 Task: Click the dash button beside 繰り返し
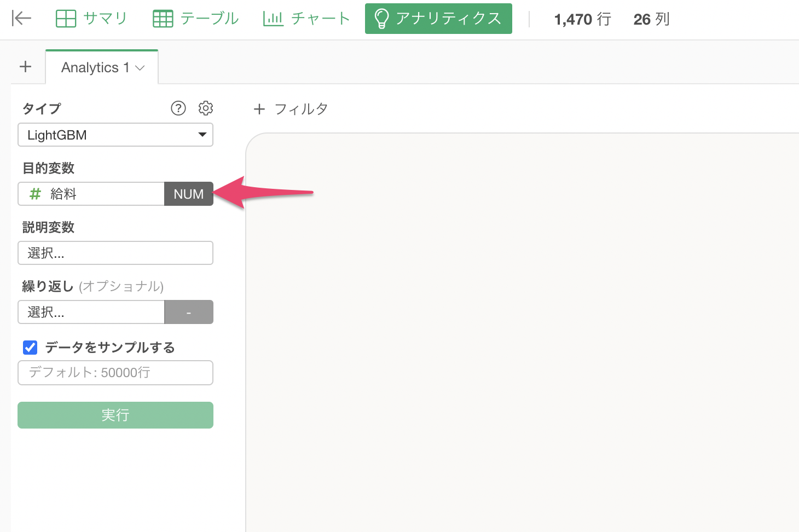pyautogui.click(x=189, y=312)
